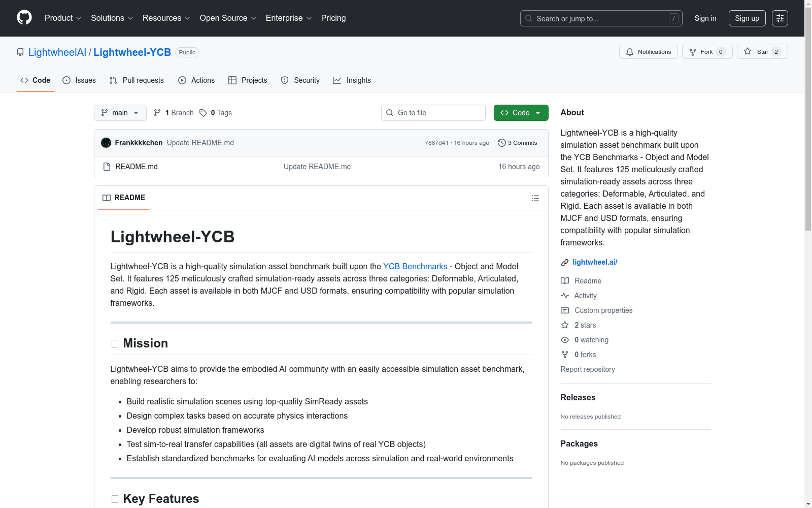
Task: Open the README outline icon
Action: 535,198
